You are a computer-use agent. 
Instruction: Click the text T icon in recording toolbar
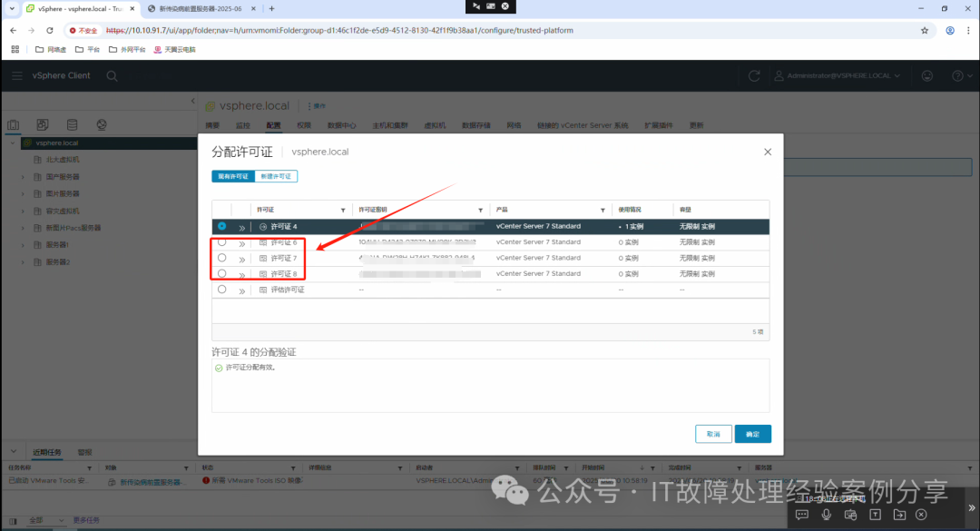point(875,514)
